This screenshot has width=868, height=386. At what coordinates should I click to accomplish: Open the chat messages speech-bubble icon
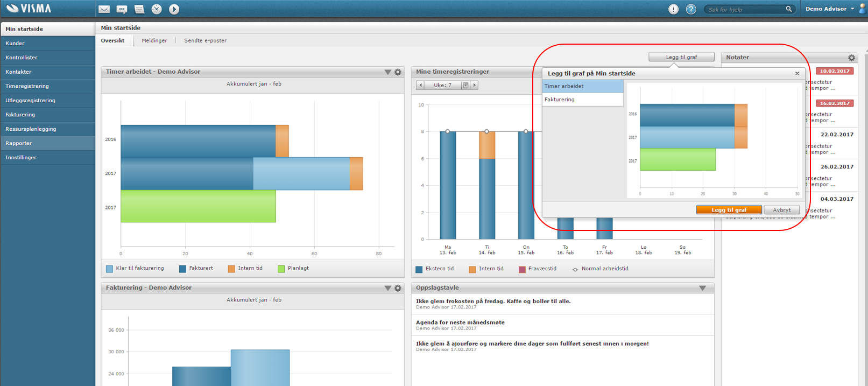(122, 9)
